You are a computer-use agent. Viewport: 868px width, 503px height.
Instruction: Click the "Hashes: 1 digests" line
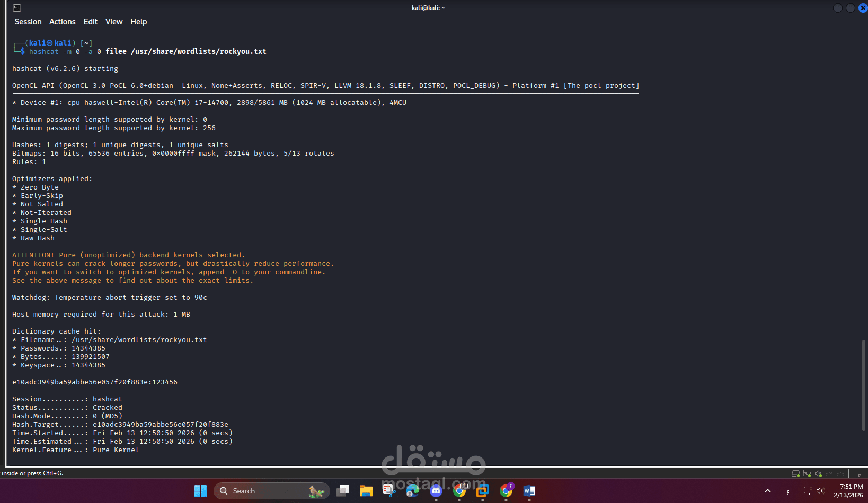(120, 145)
